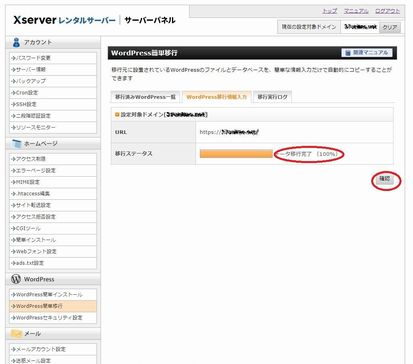Screen dimensions: 413x364
Task: Open SSH設定 in sidebar
Action: click(x=53, y=104)
